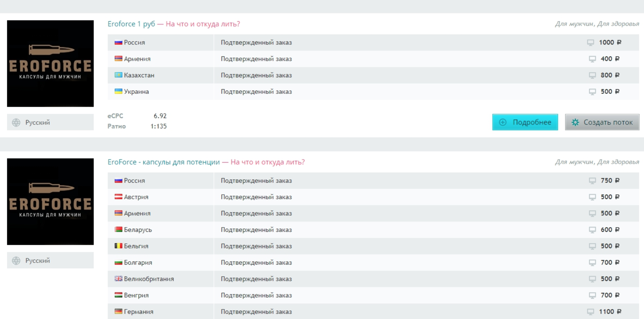Click monitor icon beside 1100 ₽ payout
Viewport: 644px width, 319px height.
point(590,312)
